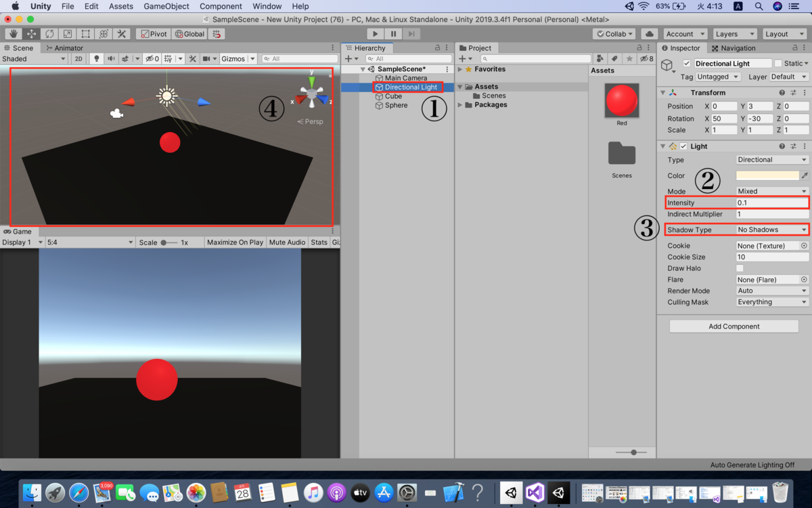Toggle scene effects layer icon

(125, 59)
